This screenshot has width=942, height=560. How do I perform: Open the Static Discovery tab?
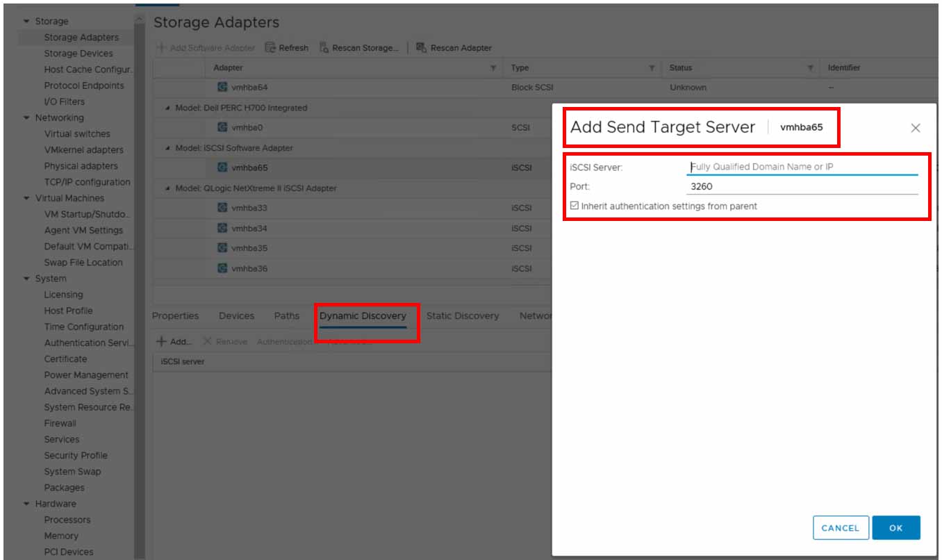point(463,315)
